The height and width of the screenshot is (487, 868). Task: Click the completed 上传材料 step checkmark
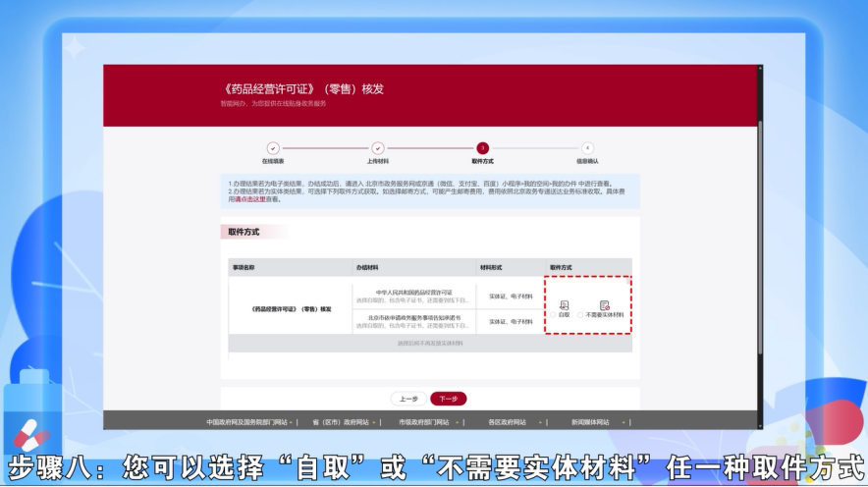[378, 148]
